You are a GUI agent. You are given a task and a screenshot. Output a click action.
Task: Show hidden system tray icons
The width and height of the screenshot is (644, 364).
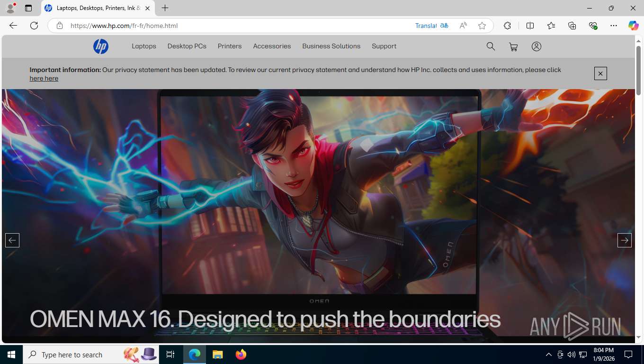[549, 355]
